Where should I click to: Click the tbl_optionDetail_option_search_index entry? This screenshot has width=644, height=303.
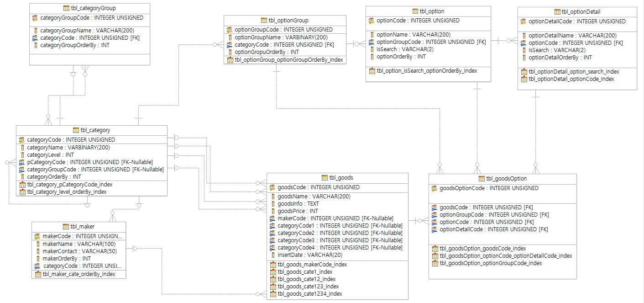[x=574, y=72]
